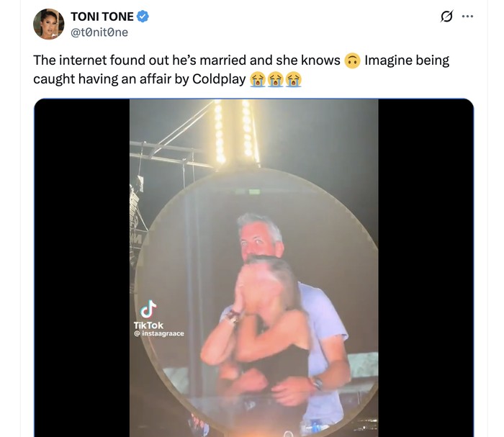Click the blue verified badge
The height and width of the screenshot is (437, 504).
coord(143,17)
